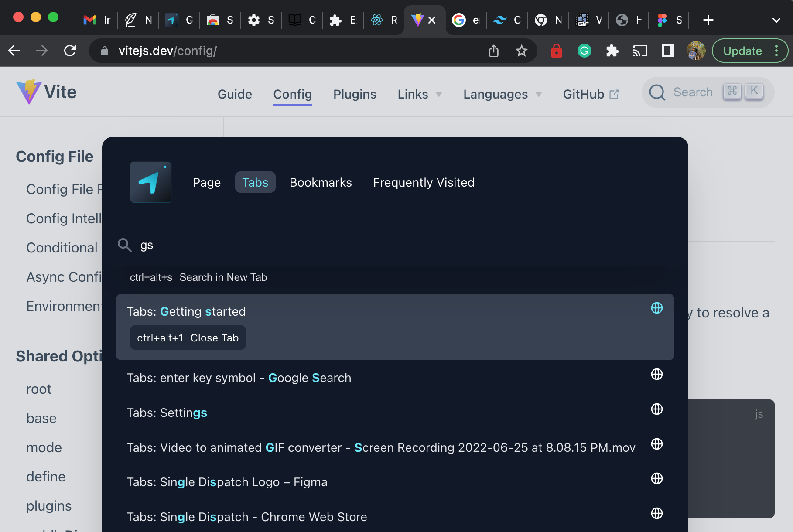Click globe icon for Google Search result
The height and width of the screenshot is (532, 793).
[x=657, y=374]
